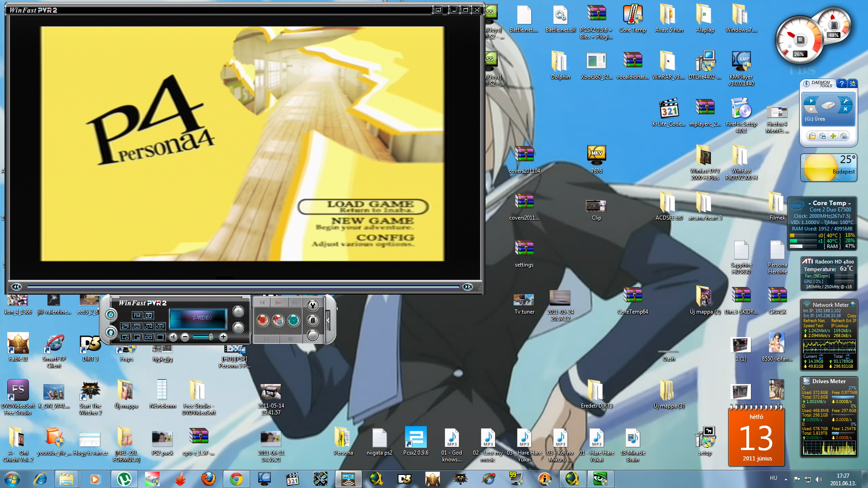Click the Daemon Tools gadget X button
Screen dimensions: 868x488
845,109
